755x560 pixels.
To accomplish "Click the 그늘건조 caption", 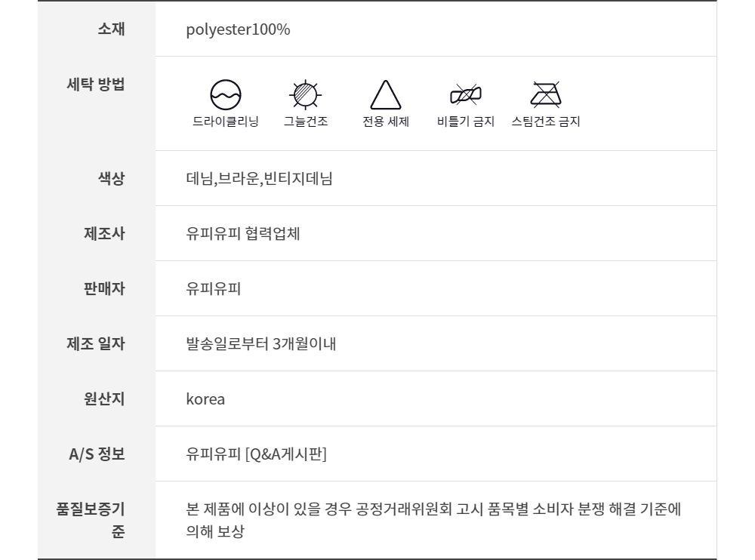I will click(x=306, y=122).
